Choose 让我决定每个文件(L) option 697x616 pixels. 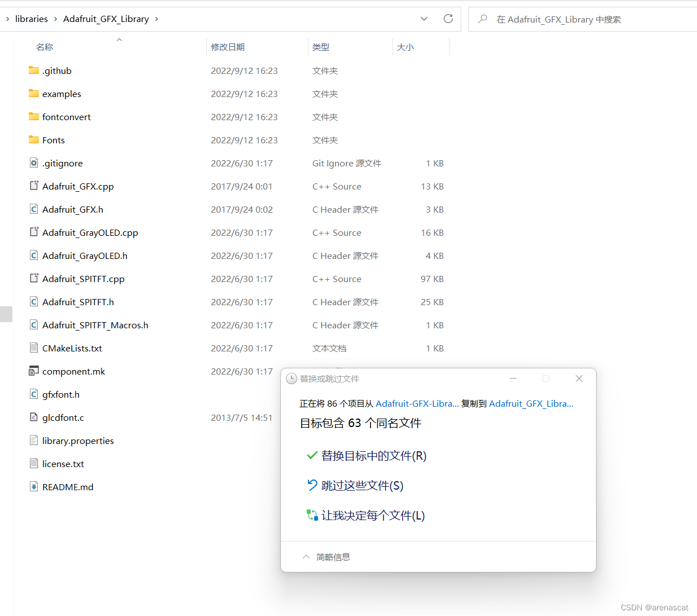point(365,515)
